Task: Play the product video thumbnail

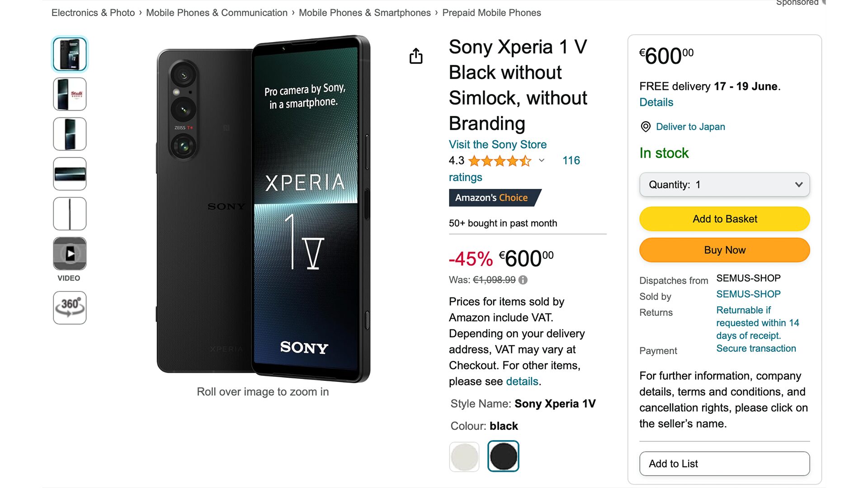Action: click(x=70, y=253)
